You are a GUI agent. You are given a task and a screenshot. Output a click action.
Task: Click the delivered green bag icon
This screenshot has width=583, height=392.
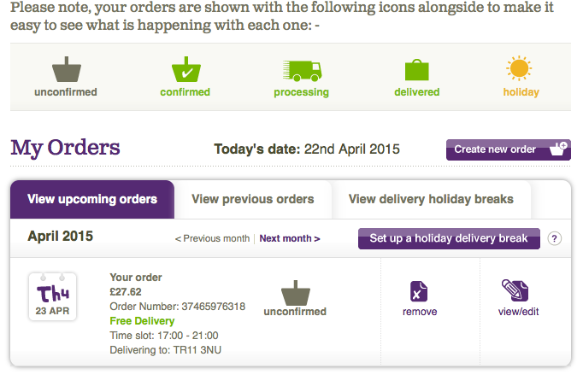[x=417, y=70]
